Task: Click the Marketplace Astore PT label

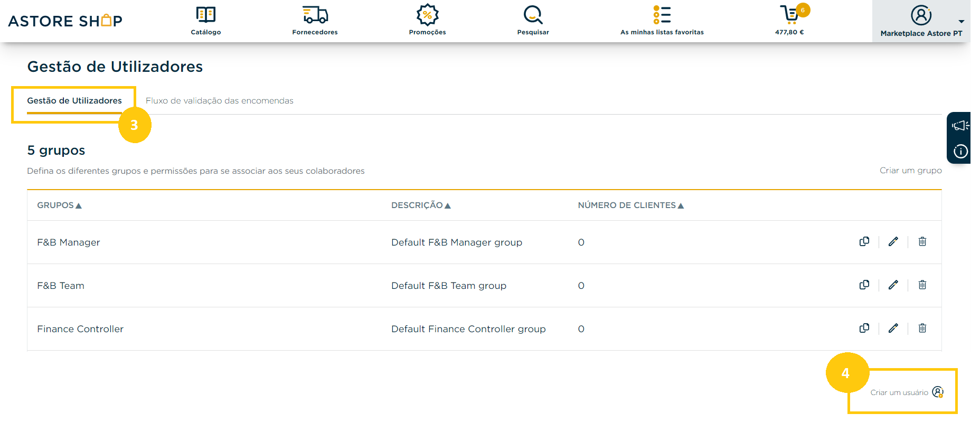Action: click(x=921, y=33)
